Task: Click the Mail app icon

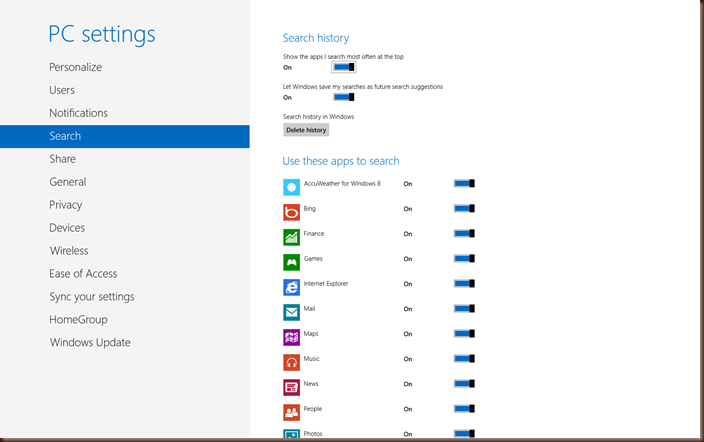Action: point(291,313)
